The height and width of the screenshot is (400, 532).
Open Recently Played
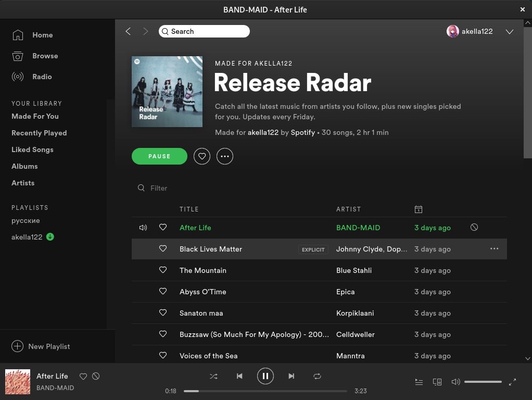click(39, 133)
